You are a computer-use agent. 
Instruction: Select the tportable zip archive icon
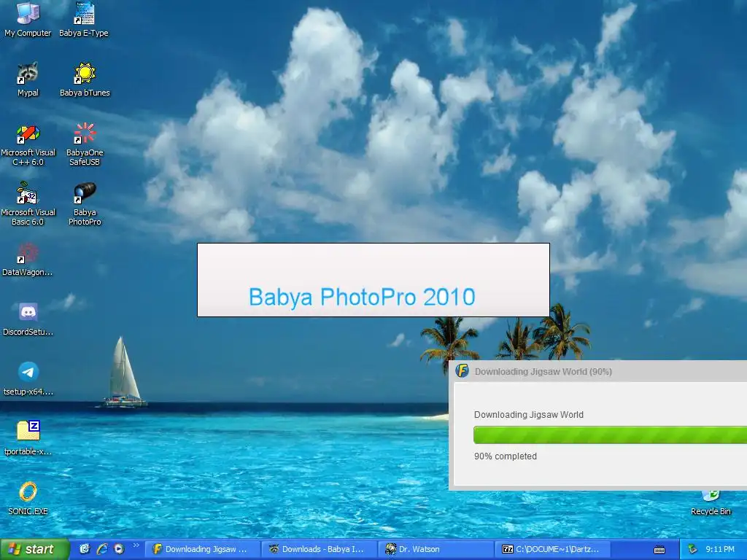28,438
